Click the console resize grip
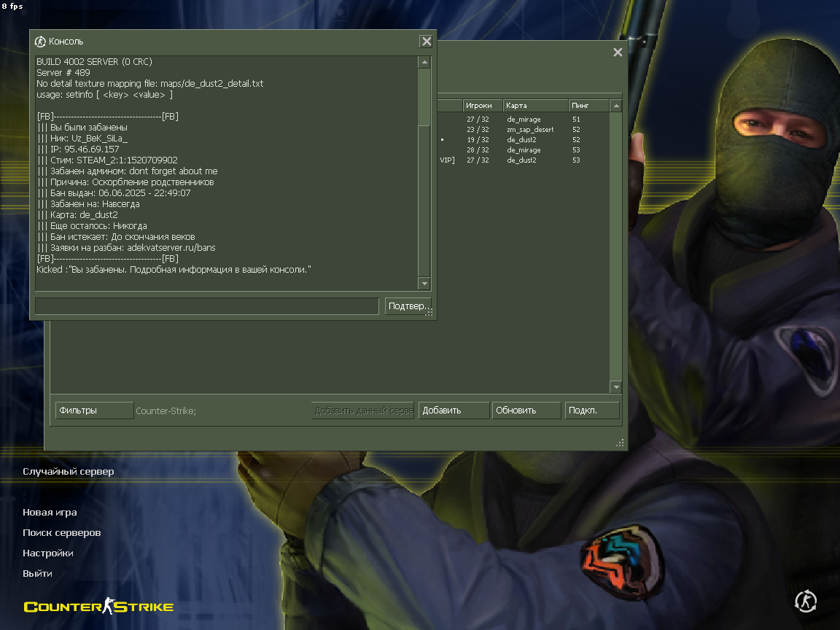Screen dimensions: 840x630 coord(429,312)
